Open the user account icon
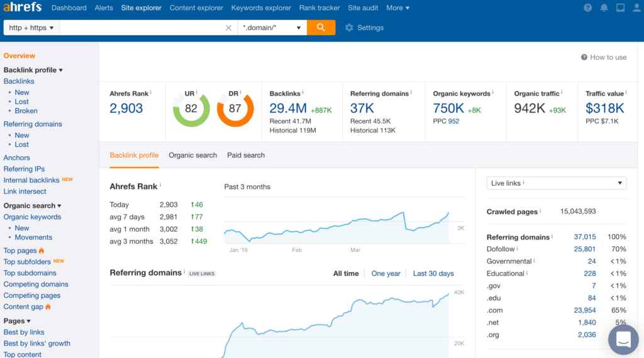Viewport: 644px width, 358px height. (636, 8)
